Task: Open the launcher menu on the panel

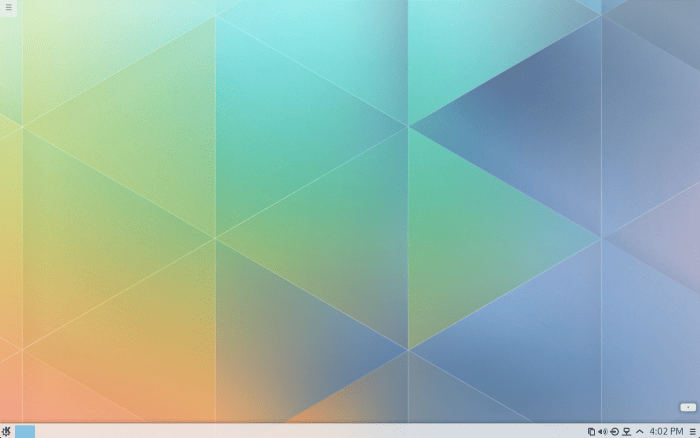Action: (x=7, y=431)
